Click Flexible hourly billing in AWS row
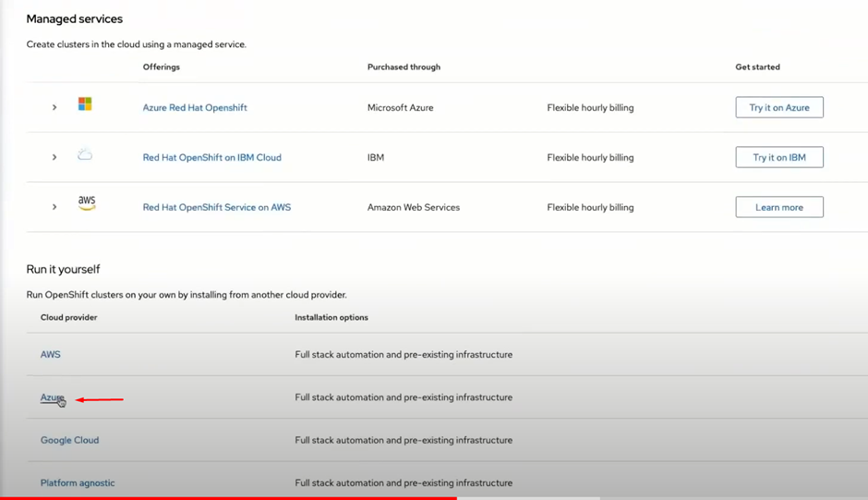 click(590, 207)
